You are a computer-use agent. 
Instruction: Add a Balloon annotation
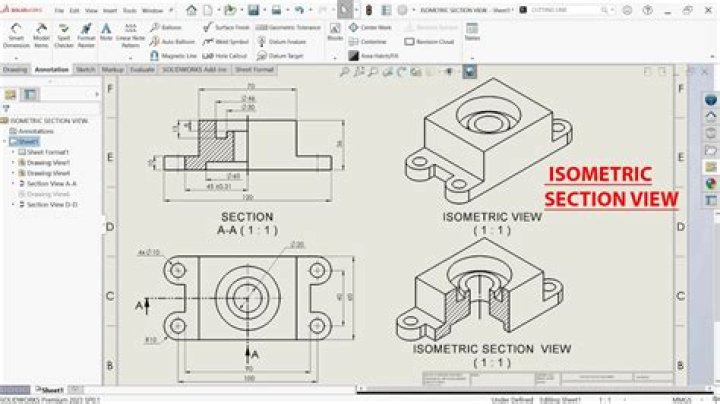[x=166, y=28]
